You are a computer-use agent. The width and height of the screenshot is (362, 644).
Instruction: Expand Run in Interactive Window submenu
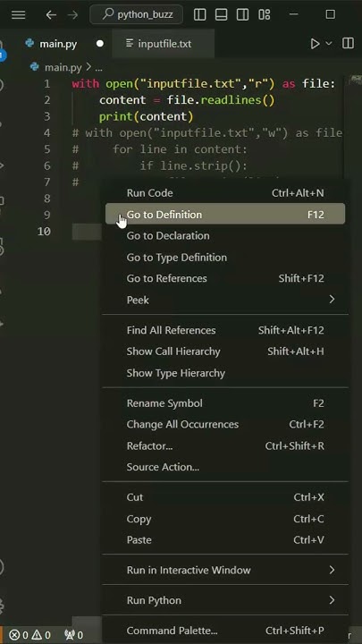[225, 570]
